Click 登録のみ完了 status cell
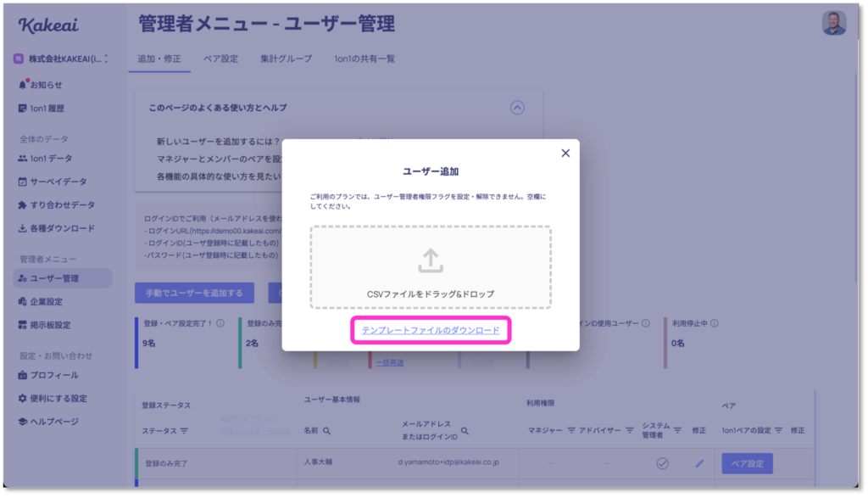Screen dimensions: 868x498 pyautogui.click(x=166, y=464)
